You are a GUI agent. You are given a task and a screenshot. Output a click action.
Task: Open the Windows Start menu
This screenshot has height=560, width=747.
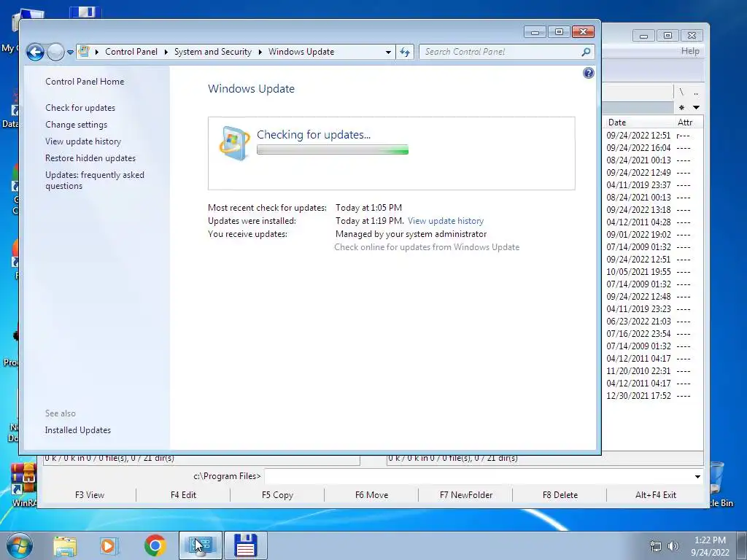(20, 545)
